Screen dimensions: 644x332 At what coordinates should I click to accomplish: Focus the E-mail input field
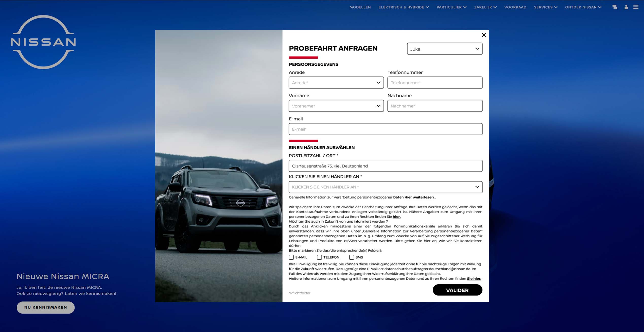click(x=386, y=129)
